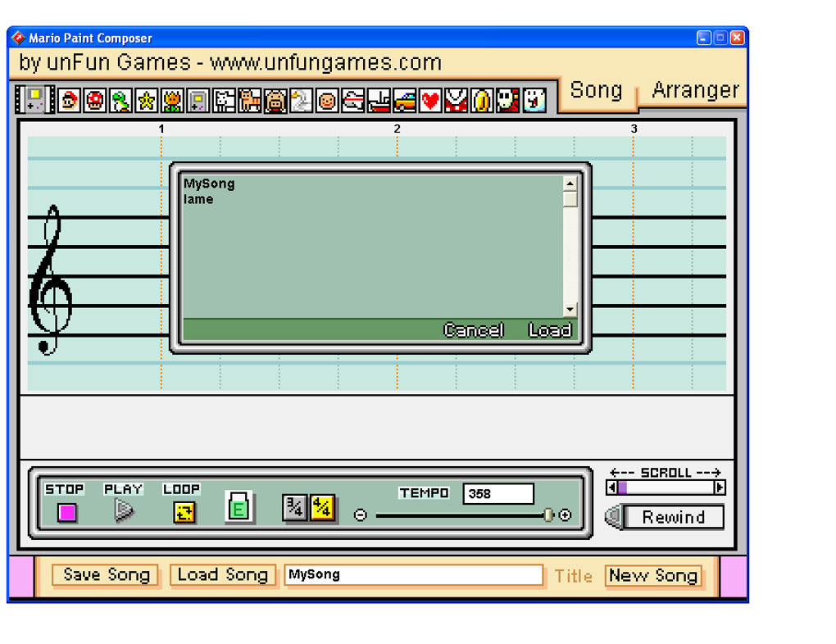Click the Rewind button
The height and width of the screenshot is (644, 836).
coord(674,517)
